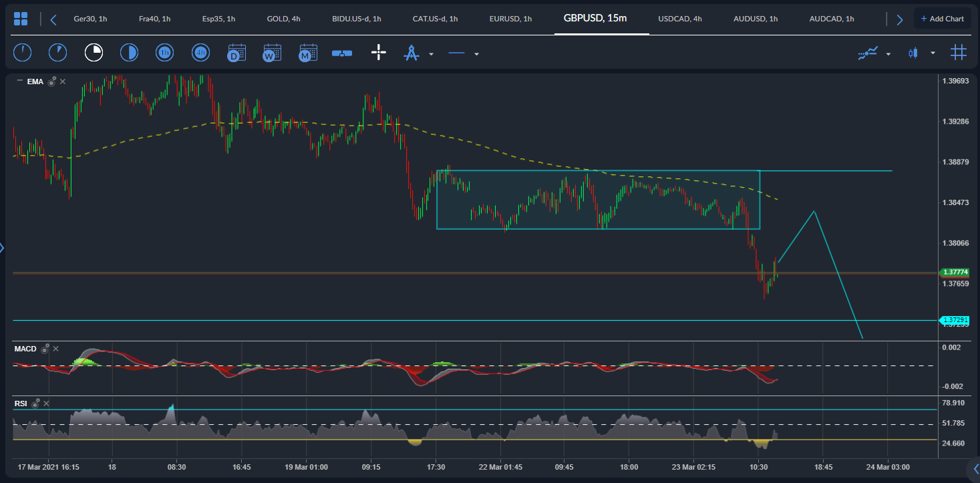Open the indicators chart-line icon
Screen dimensions: 980x483
pyautogui.click(x=868, y=53)
